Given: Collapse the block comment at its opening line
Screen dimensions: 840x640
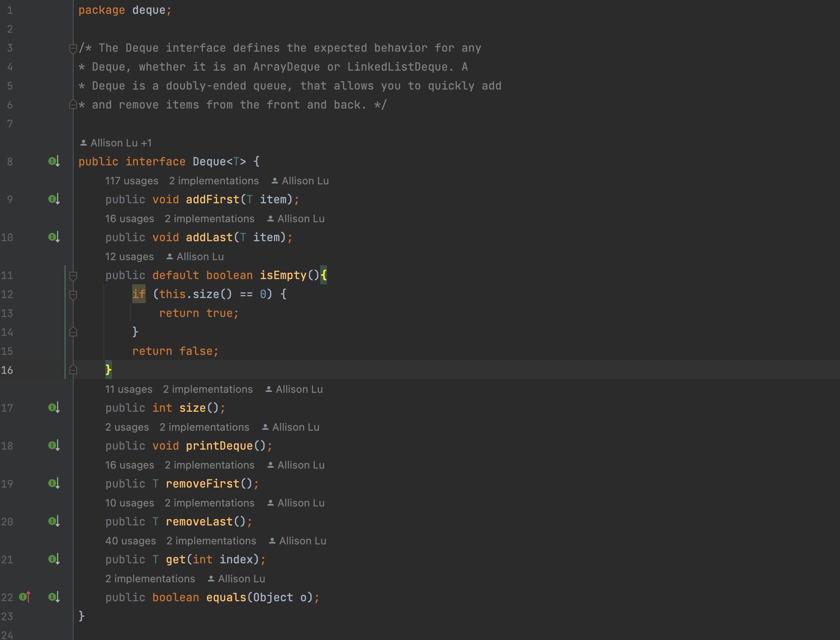Looking at the screenshot, I should (x=73, y=48).
